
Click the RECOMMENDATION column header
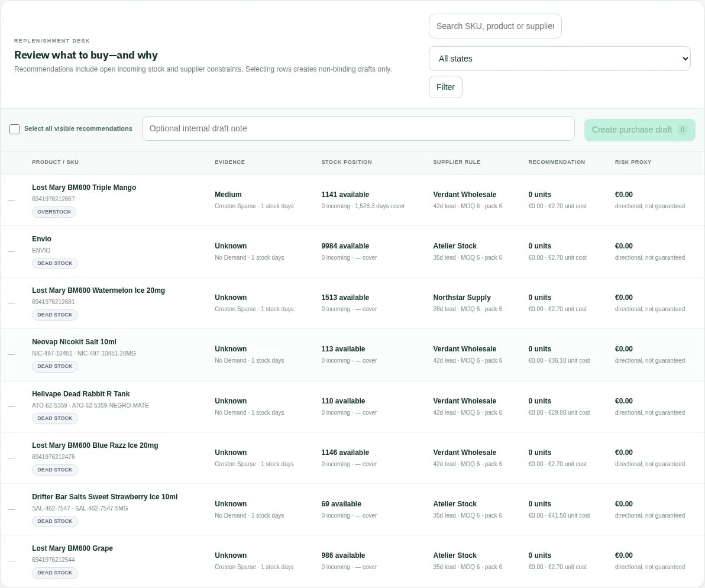pos(557,162)
